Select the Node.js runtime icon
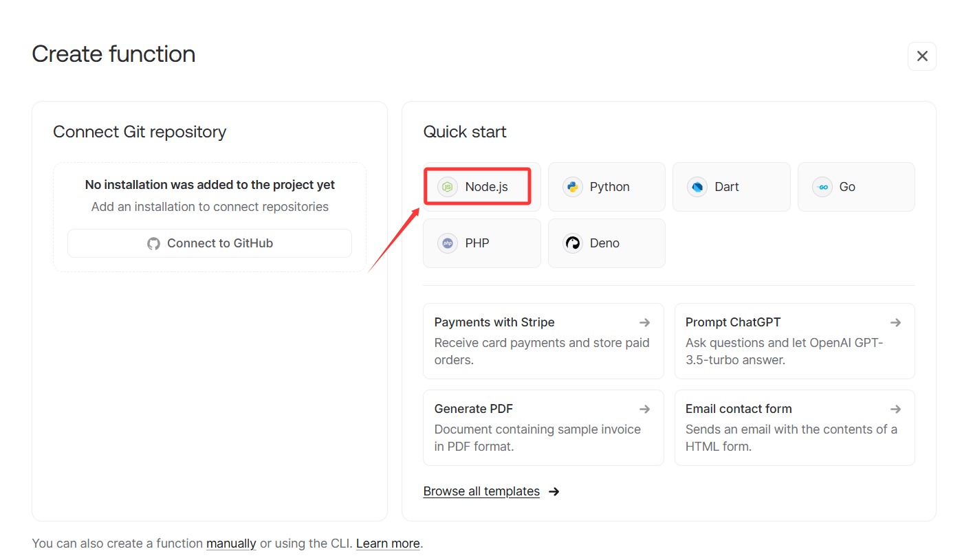The height and width of the screenshot is (560, 973). [x=448, y=187]
